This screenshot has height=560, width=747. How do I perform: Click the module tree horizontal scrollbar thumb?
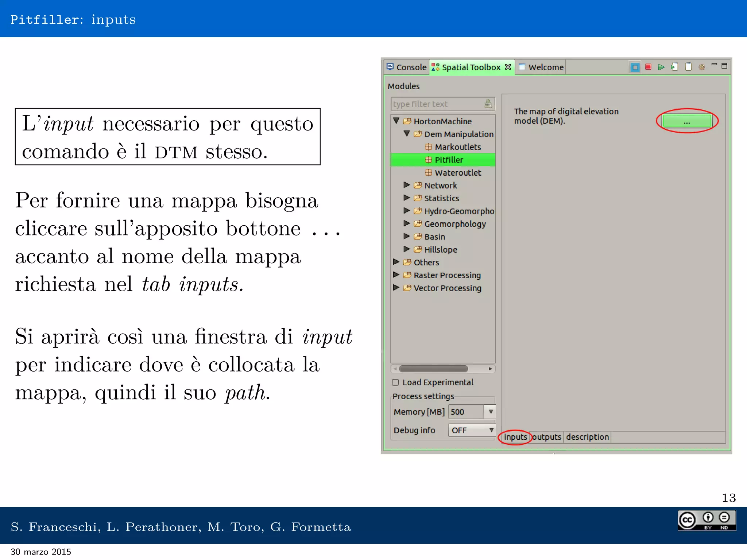(433, 369)
